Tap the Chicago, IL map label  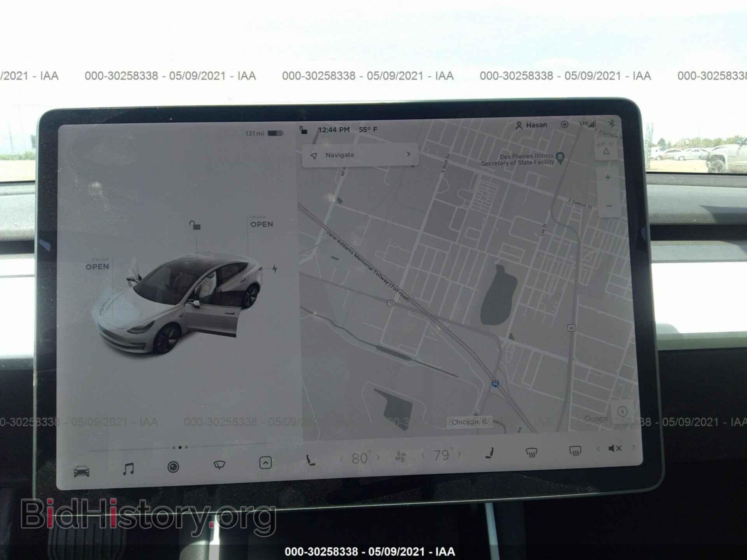click(x=470, y=422)
